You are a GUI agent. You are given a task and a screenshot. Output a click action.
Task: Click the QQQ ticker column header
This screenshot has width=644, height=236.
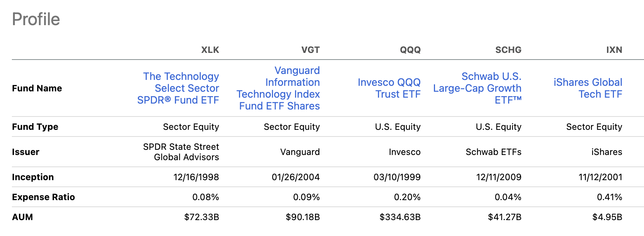click(x=410, y=50)
